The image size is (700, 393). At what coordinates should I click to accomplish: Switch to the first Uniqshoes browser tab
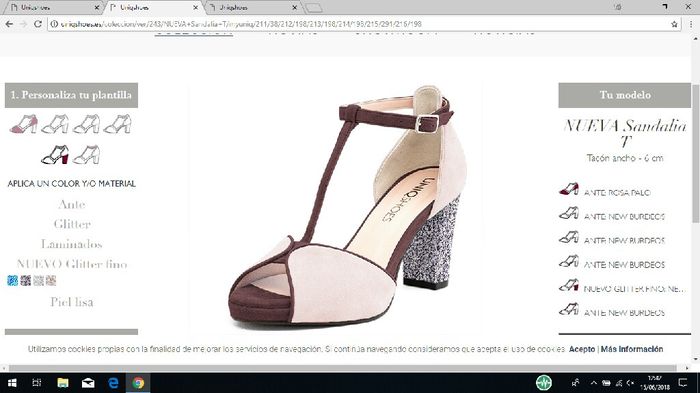coord(53,8)
